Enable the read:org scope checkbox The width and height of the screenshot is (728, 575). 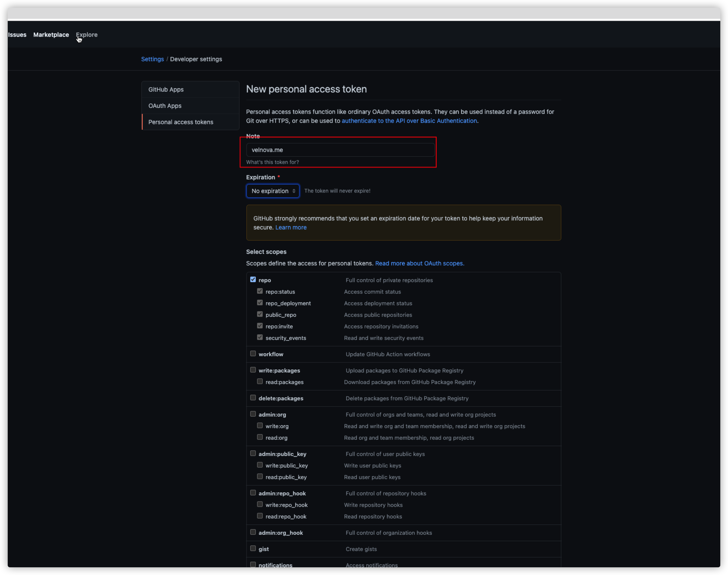click(x=260, y=437)
